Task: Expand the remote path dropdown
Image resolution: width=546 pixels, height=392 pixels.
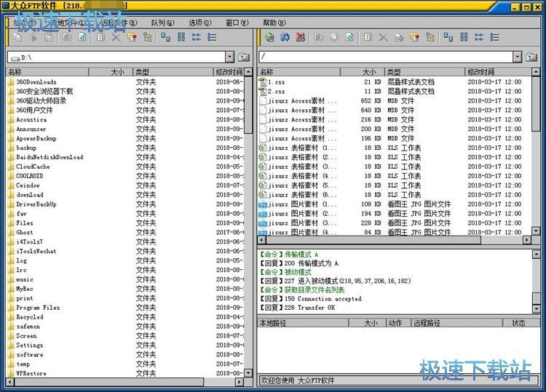Action: tap(517, 57)
